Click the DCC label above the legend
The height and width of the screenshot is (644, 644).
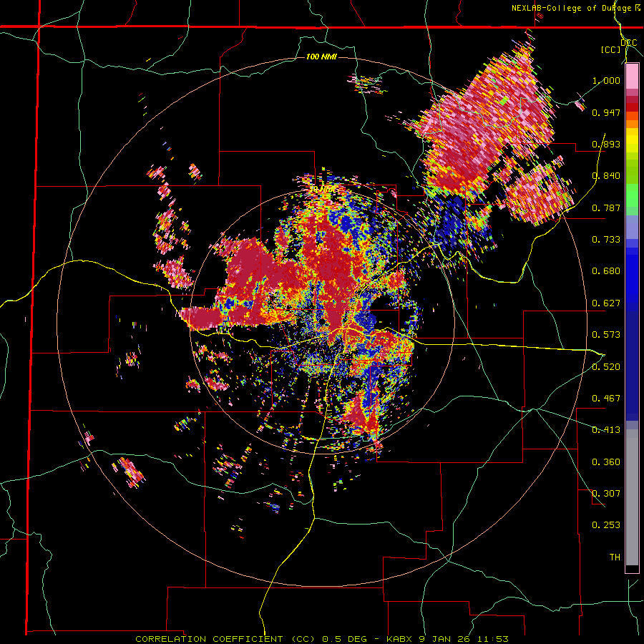point(628,43)
